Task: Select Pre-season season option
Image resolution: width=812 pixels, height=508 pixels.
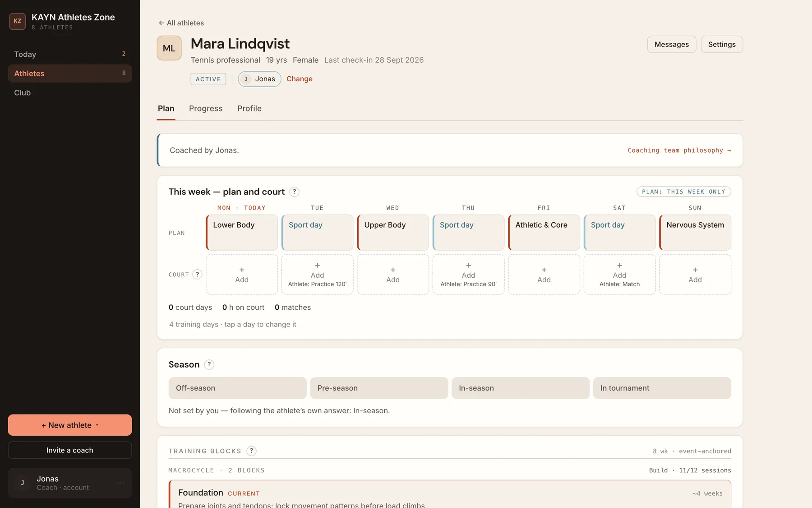Action: click(x=379, y=388)
